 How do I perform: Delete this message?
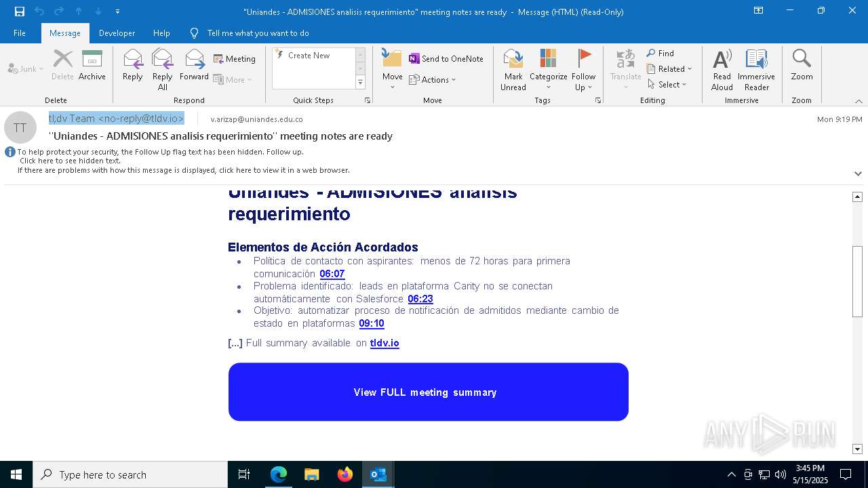(x=62, y=66)
